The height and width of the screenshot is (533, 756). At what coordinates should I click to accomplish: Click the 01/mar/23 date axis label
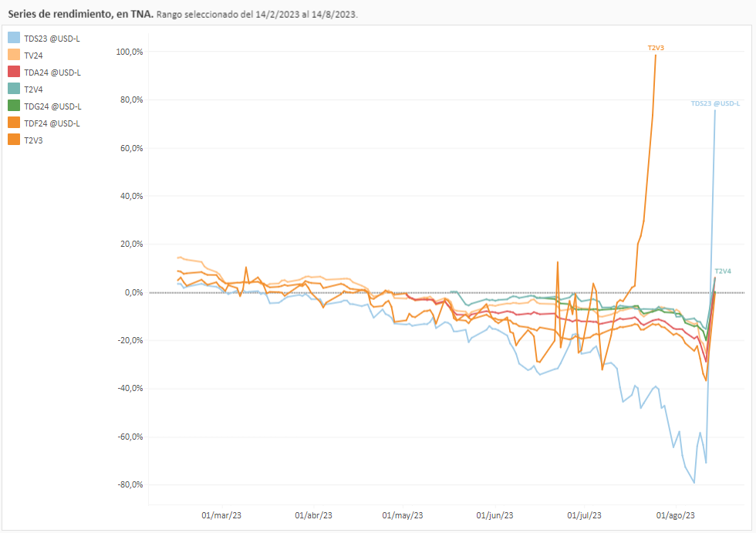221,515
